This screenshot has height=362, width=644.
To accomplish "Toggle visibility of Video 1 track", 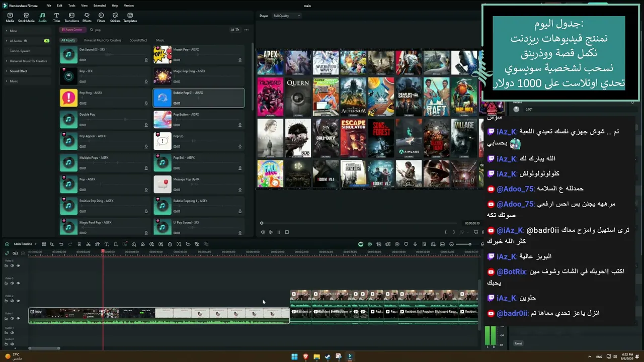I will [18, 318].
